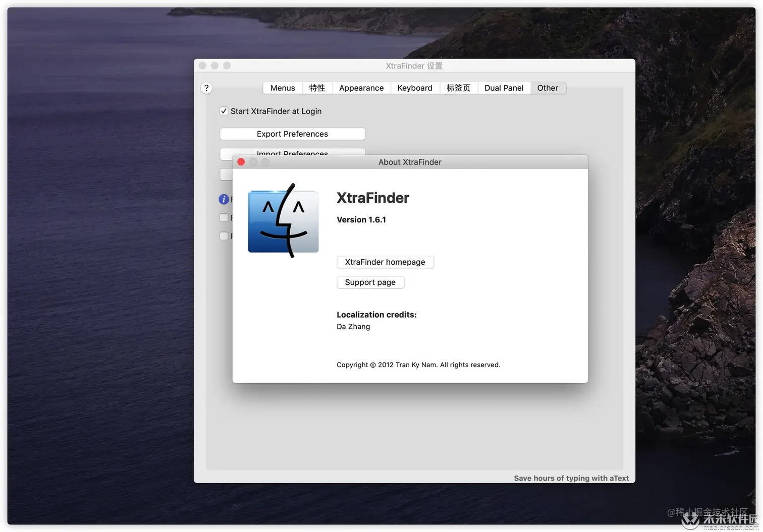Toggle the checkbox directly below the info icon
This screenshot has height=532, width=763.
pos(224,217)
